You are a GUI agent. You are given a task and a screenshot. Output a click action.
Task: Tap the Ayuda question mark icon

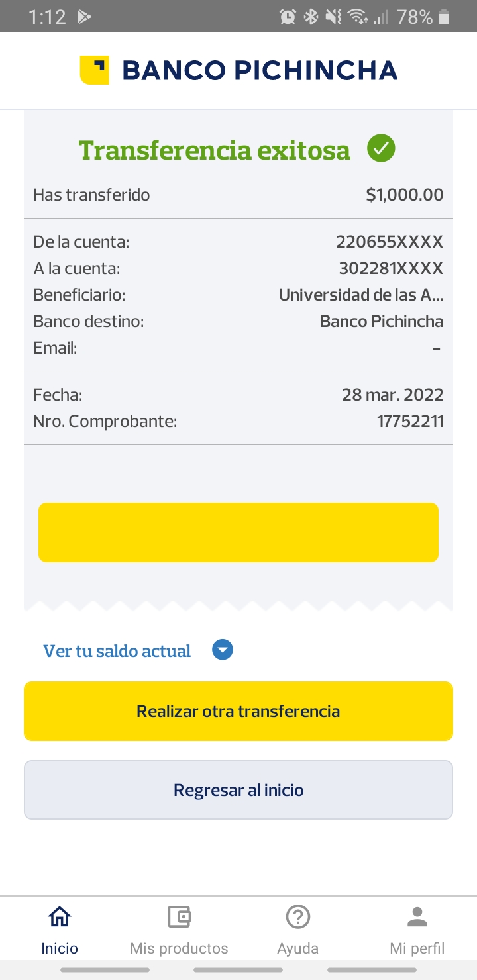point(298,917)
